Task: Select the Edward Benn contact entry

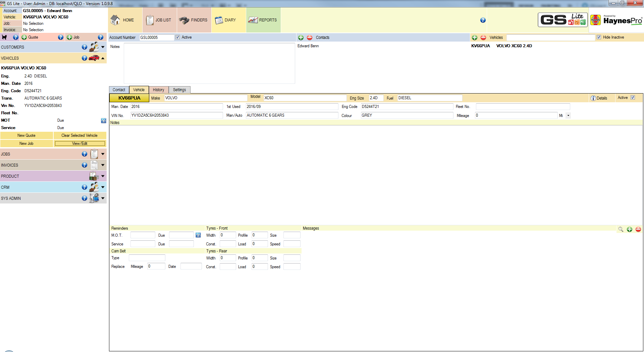Action: point(308,46)
